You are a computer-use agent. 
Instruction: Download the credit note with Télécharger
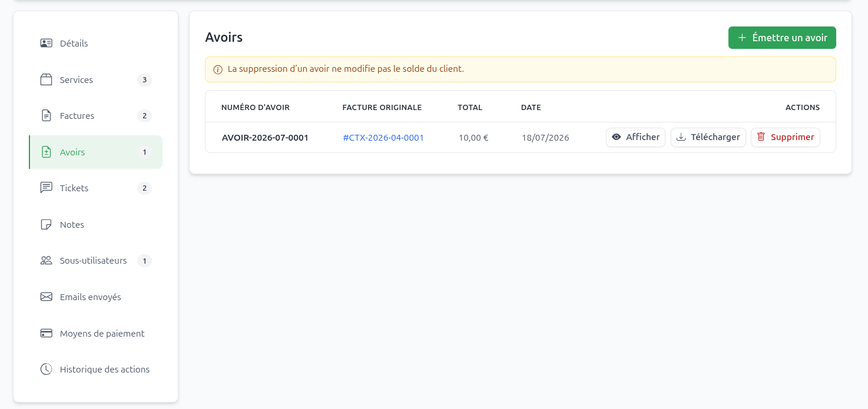pos(708,137)
